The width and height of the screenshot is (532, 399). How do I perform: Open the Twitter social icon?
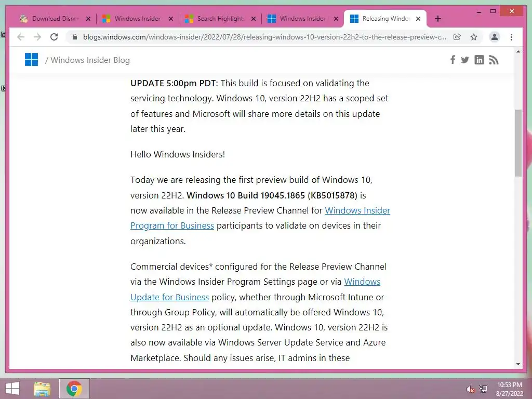click(x=465, y=60)
